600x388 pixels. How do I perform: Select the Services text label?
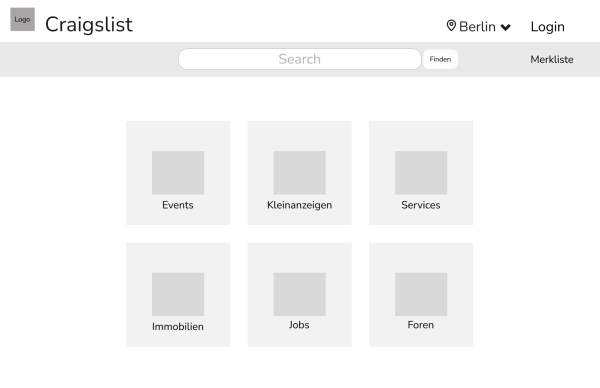tap(421, 205)
